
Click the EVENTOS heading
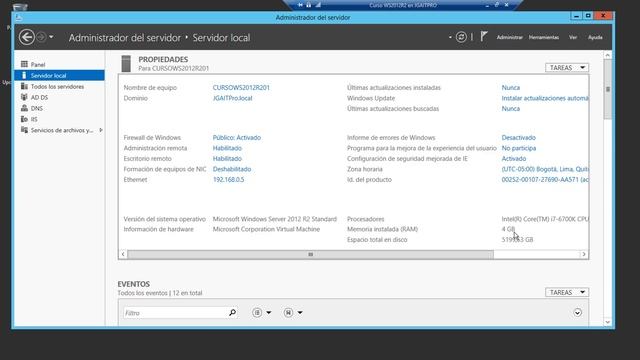pyautogui.click(x=133, y=284)
